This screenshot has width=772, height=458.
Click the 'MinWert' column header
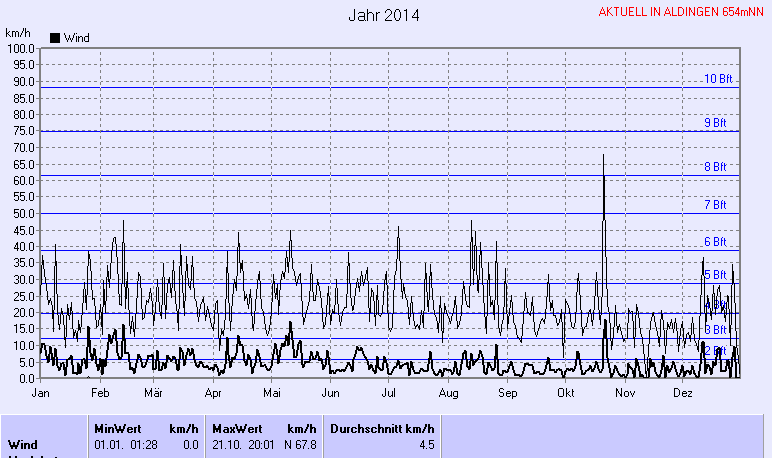pos(115,428)
